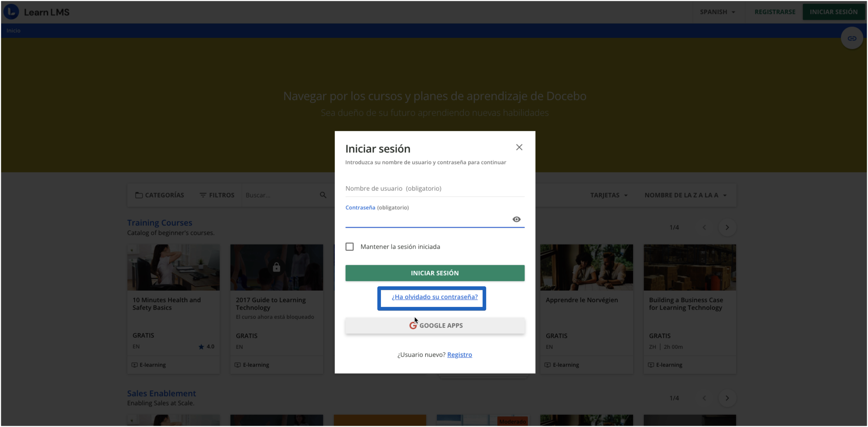Screen dimensions: 868x427
Task: Click the Learn LMS logo icon
Action: pos(11,12)
